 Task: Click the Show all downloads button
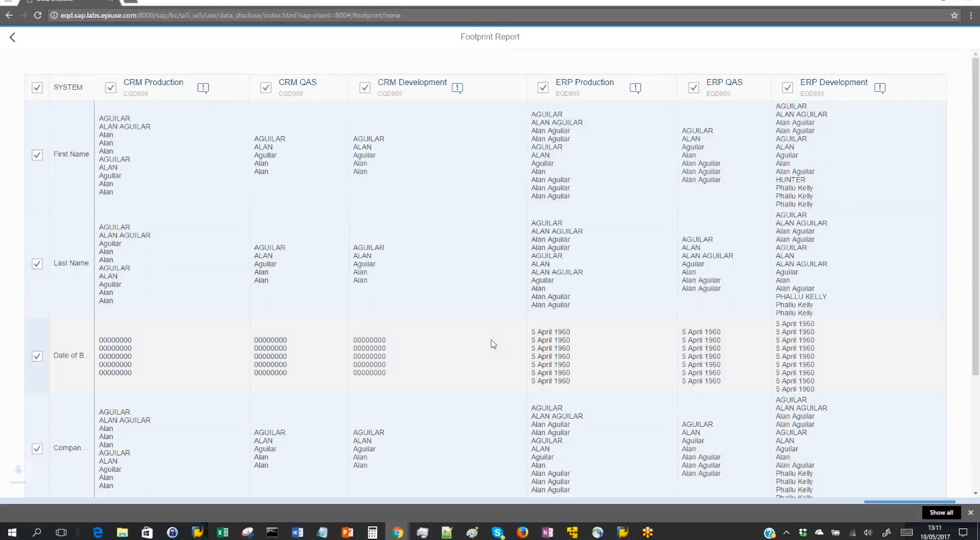pyautogui.click(x=941, y=513)
